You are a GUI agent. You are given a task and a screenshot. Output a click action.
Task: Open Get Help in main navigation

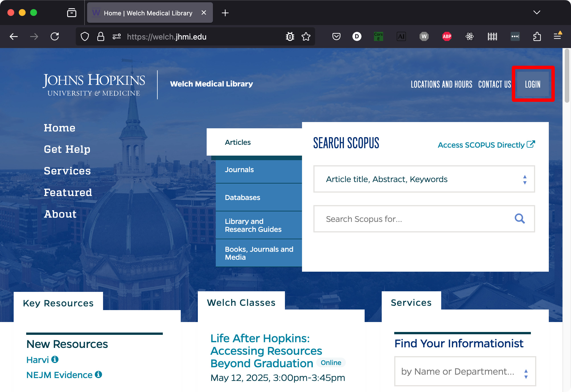(x=67, y=149)
